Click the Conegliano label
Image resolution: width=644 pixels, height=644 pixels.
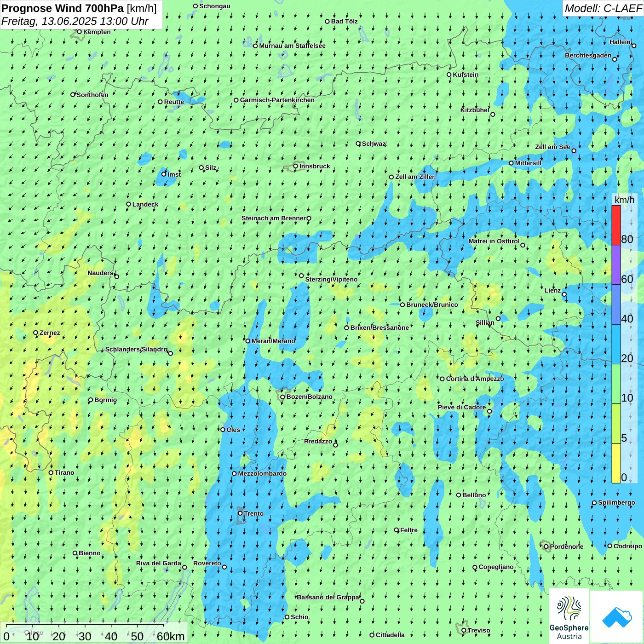[x=496, y=567]
